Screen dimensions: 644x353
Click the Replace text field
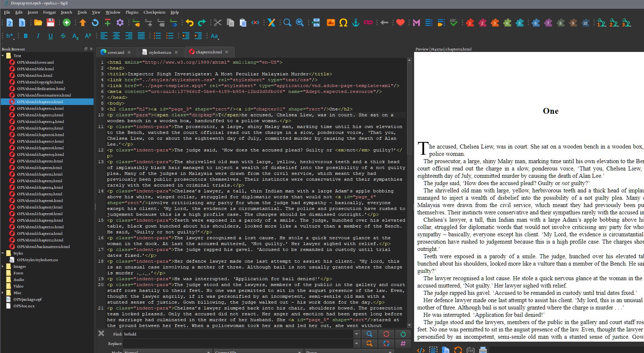click(238, 343)
